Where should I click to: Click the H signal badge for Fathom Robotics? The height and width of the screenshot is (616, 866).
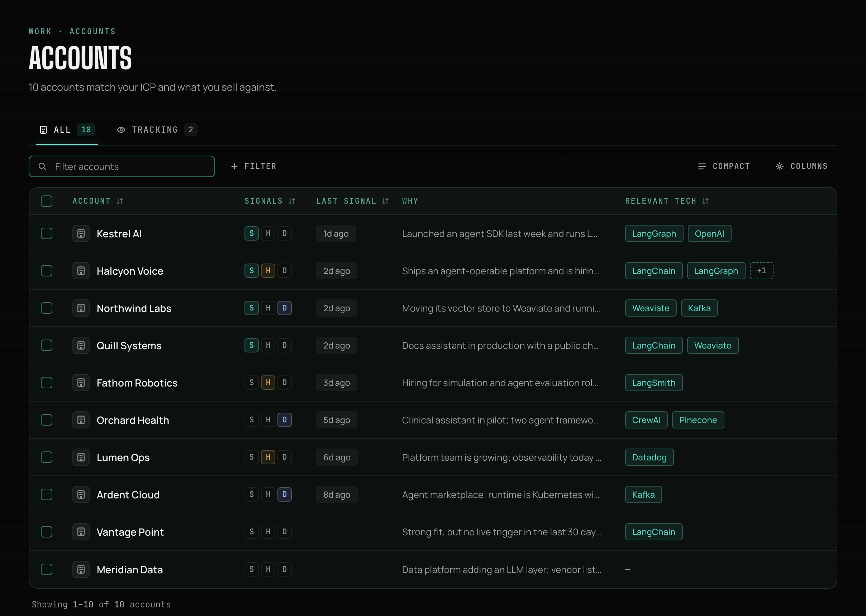pos(268,382)
